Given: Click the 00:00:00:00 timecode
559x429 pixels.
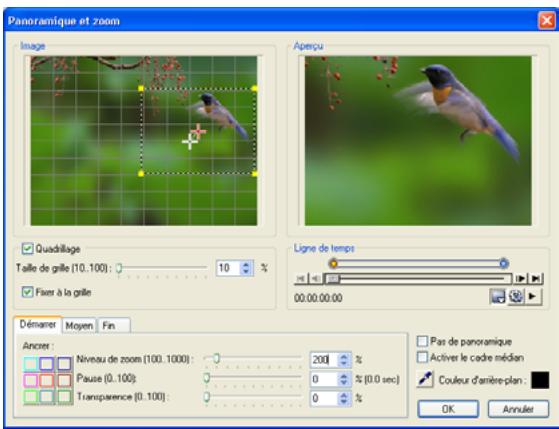Looking at the screenshot, I should [x=318, y=298].
